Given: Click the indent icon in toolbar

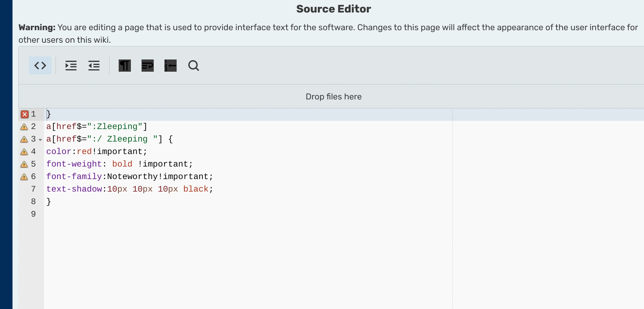Looking at the screenshot, I should click(71, 66).
